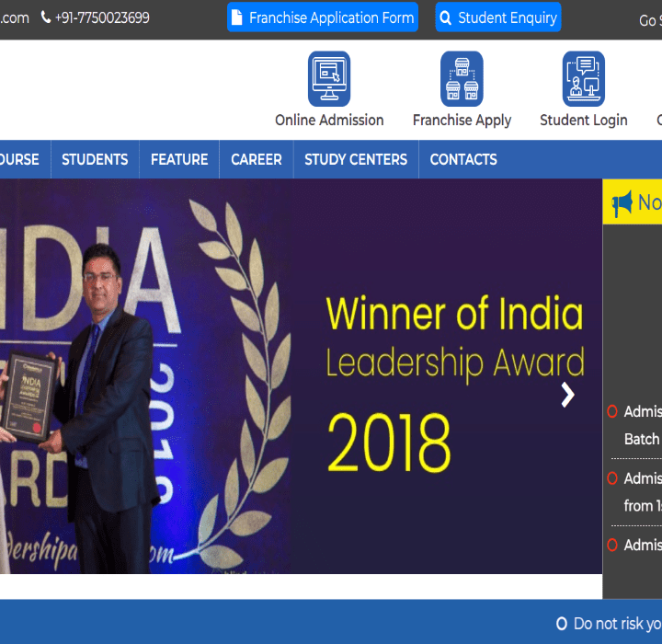Screen dimensions: 662x644
Task: Click the yellow '2018' banner text
Action: pyautogui.click(x=389, y=443)
